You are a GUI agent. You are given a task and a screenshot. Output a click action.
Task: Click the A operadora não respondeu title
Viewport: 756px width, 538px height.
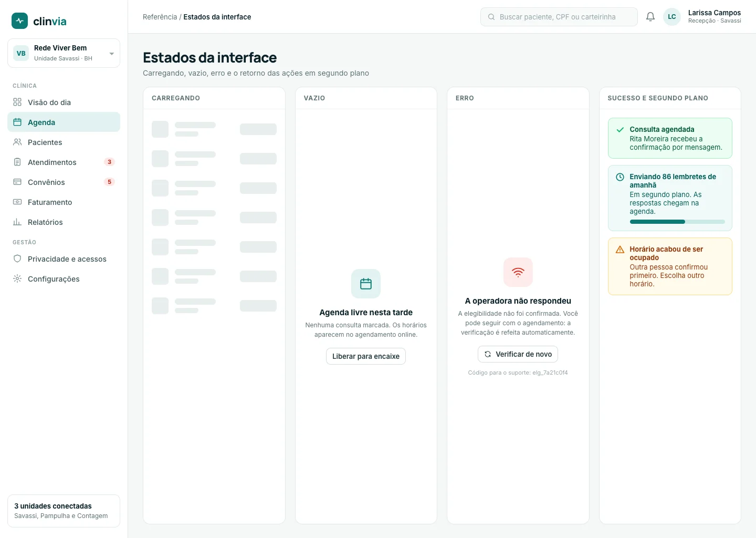click(518, 301)
